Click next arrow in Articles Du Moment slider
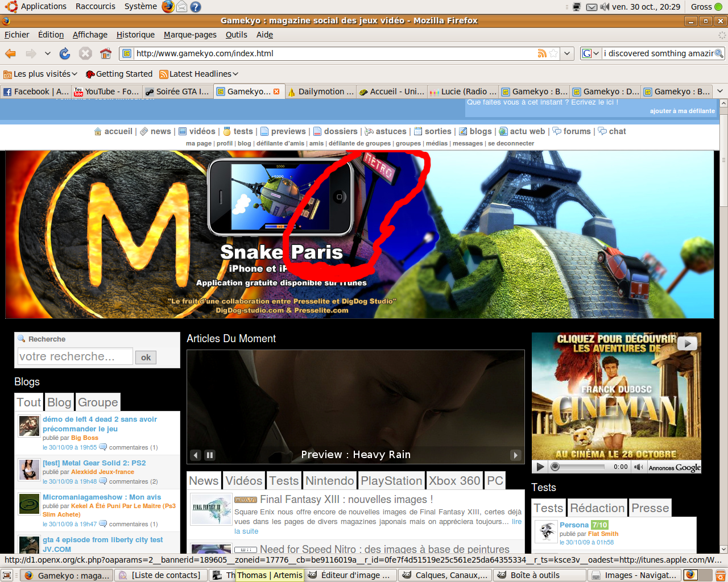728x582 pixels. pyautogui.click(x=516, y=455)
